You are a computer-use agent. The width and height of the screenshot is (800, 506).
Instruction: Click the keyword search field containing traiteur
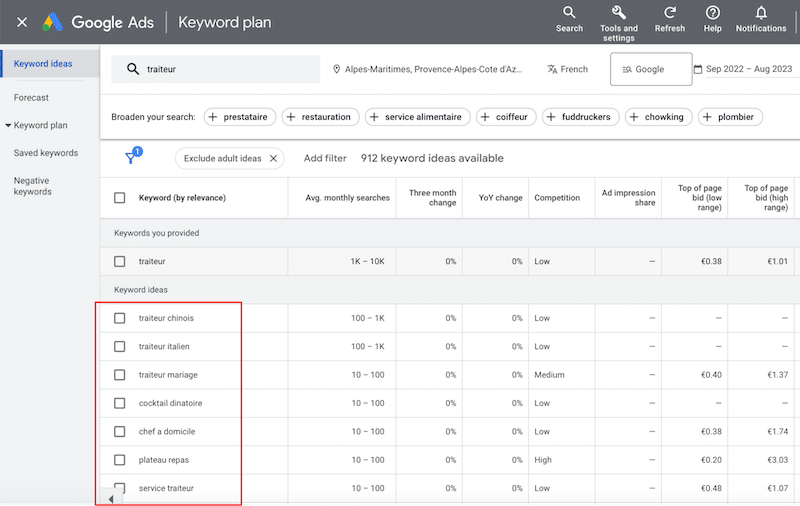(x=215, y=70)
